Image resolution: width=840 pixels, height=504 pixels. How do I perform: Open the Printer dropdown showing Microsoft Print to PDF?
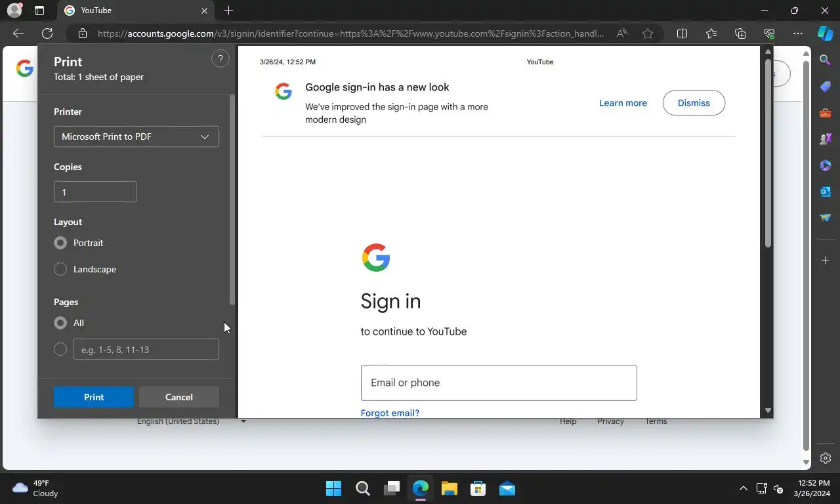pos(136,136)
